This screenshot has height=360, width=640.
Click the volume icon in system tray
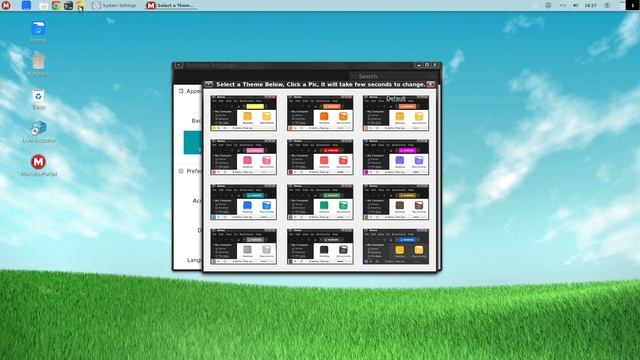click(x=576, y=5)
